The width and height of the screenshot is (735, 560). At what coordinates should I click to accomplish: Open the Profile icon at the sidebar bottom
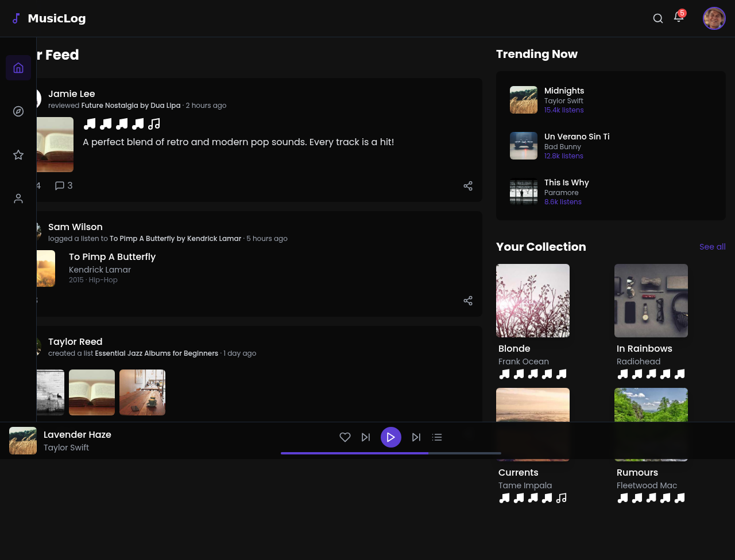[x=18, y=199]
